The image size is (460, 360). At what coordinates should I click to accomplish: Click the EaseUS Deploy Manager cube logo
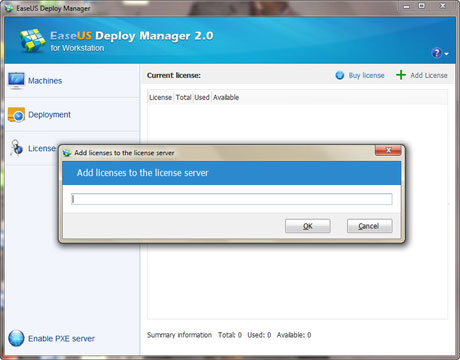(x=33, y=40)
